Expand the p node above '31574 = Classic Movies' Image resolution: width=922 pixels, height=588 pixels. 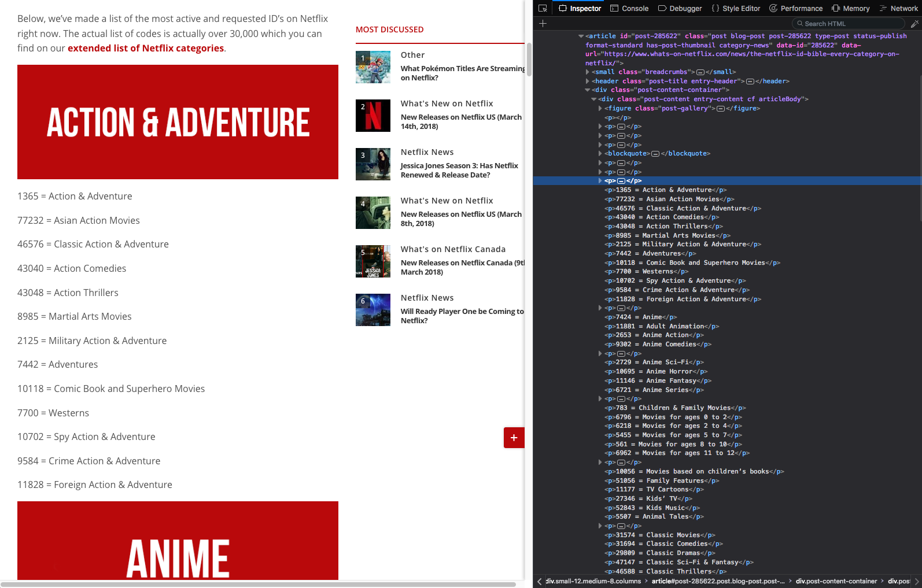click(x=600, y=526)
